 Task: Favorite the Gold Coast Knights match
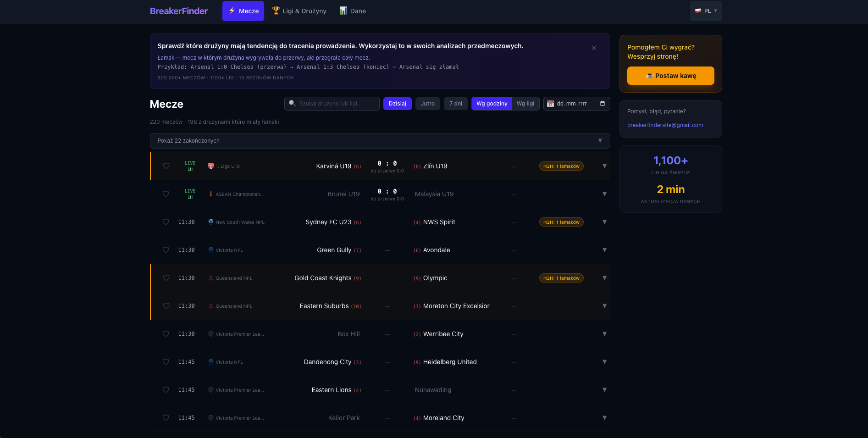166,278
